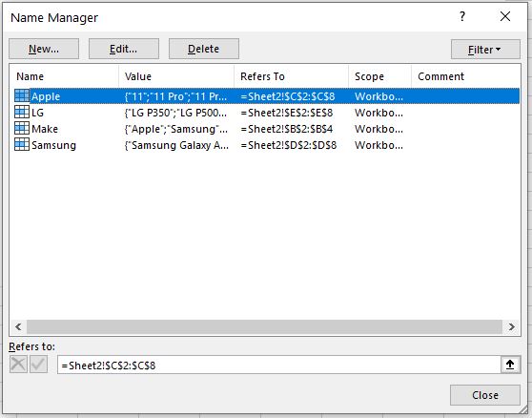Viewport: 532px width, 418px height.
Task: Click the cancel X icon beside Refers to field
Action: [18, 365]
